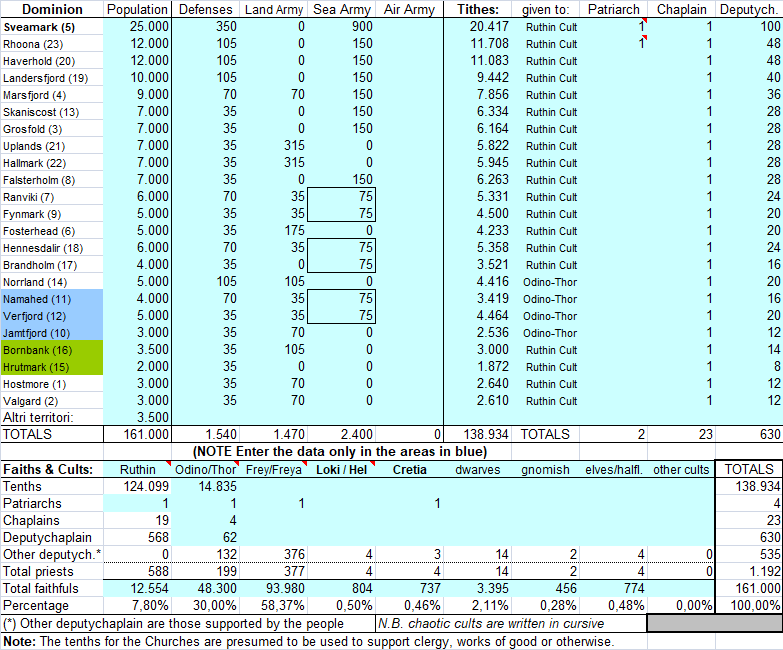Click the Fynmark (9) row label

coord(52,214)
